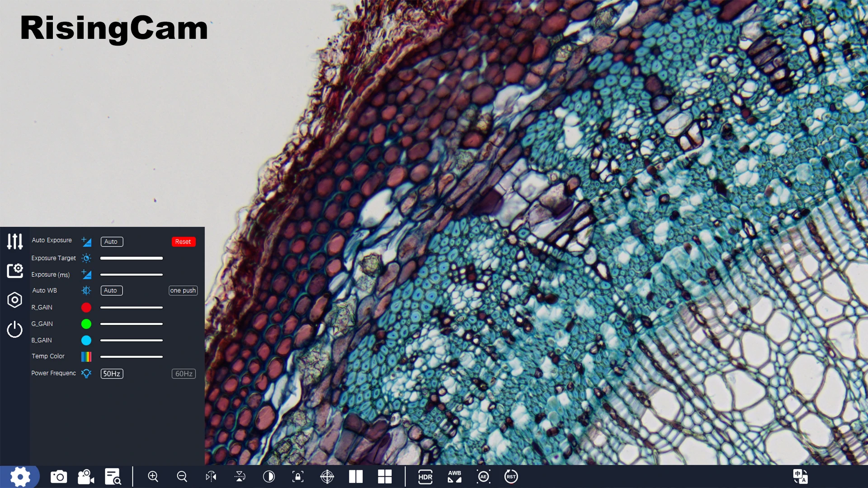Open the camera settings sidebar tab
868x488 pixels.
(15, 271)
